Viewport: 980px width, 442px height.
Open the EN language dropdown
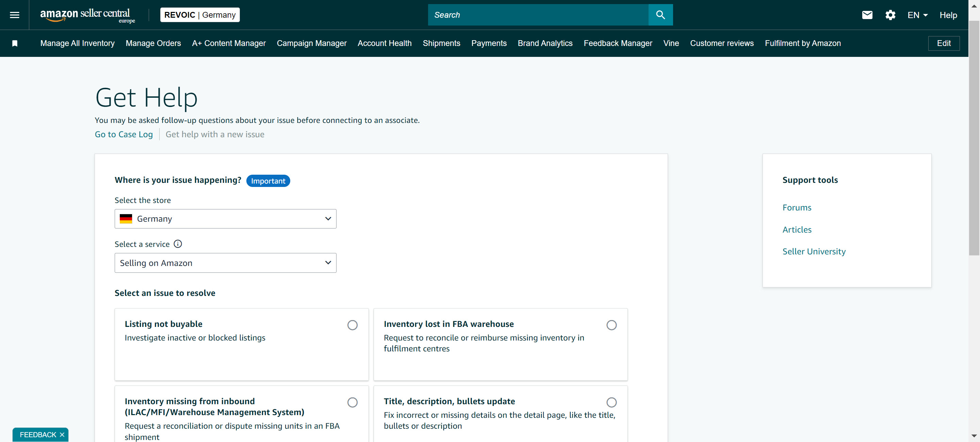pyautogui.click(x=917, y=15)
